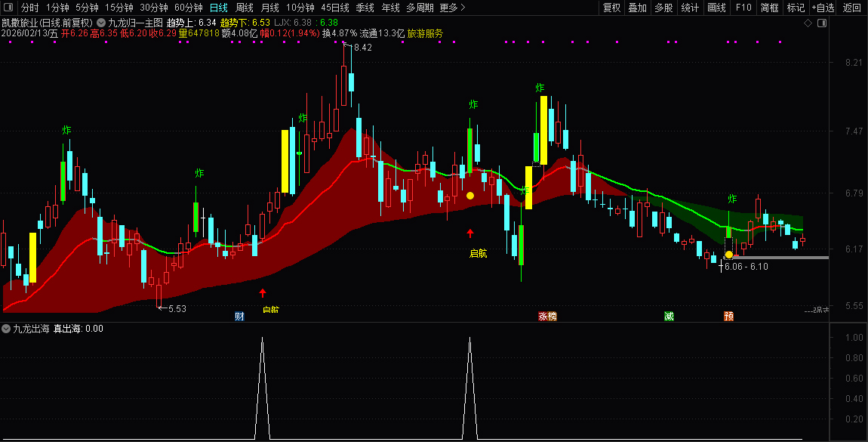Click the 财 marker at chart bottom
Viewport: 868px width, 442px height.
coord(240,317)
